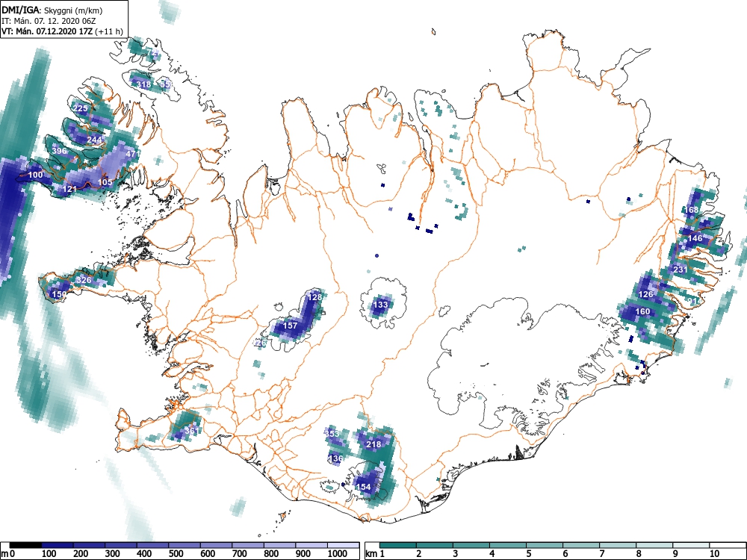The height and width of the screenshot is (560, 747).
Task: Click the 500 label on the meter scale
Action: [x=176, y=554]
